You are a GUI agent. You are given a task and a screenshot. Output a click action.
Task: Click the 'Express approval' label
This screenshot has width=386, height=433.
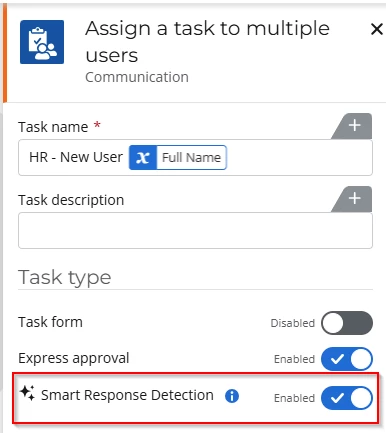(x=74, y=359)
